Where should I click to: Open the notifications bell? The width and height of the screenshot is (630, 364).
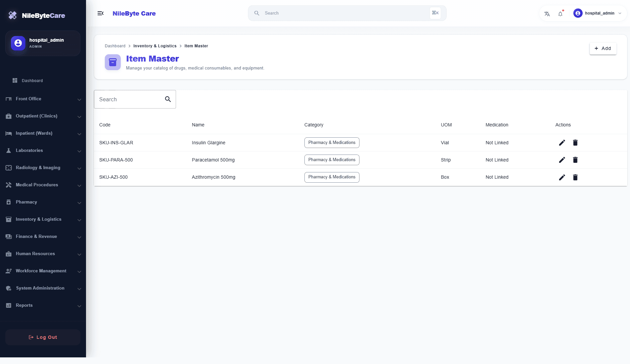coord(560,14)
